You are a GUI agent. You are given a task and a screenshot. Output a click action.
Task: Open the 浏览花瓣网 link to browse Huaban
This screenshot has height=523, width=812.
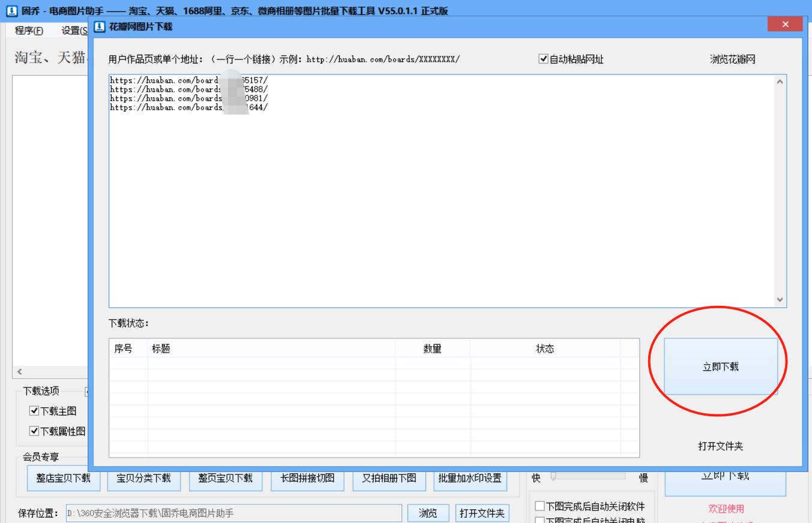coord(733,59)
